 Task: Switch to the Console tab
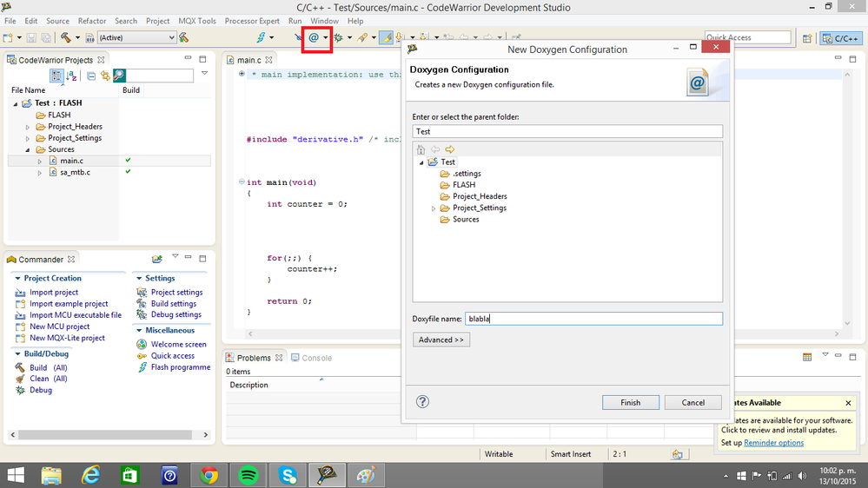coord(312,358)
